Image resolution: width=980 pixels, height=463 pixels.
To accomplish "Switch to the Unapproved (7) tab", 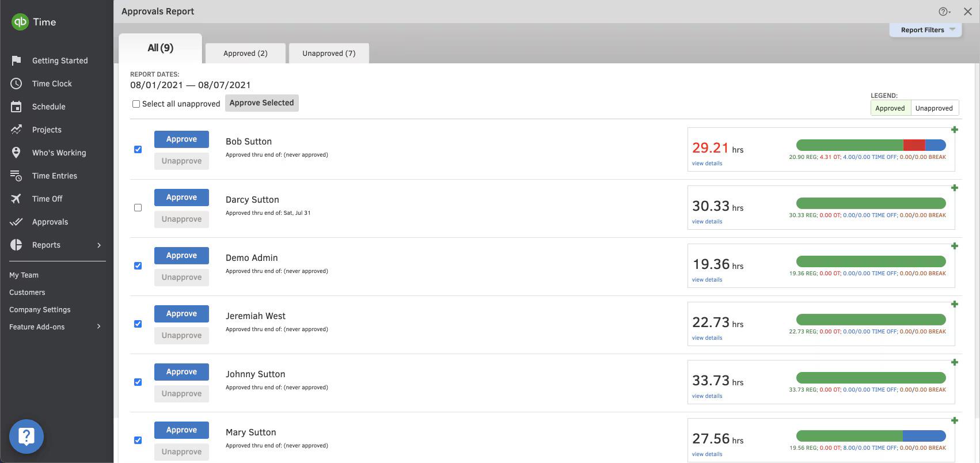I will [329, 54].
